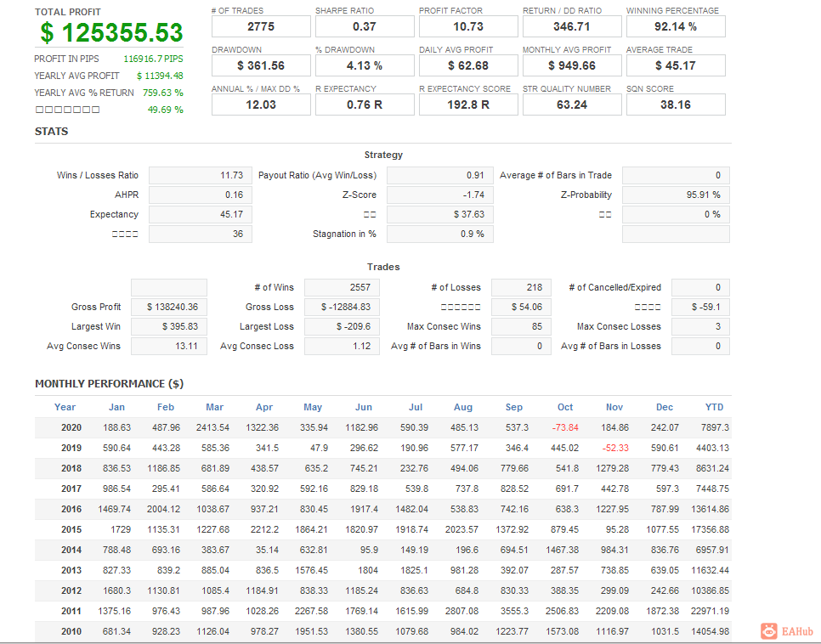Select the R Expectancy value 0.76 R
The image size is (821, 644).
[365, 105]
